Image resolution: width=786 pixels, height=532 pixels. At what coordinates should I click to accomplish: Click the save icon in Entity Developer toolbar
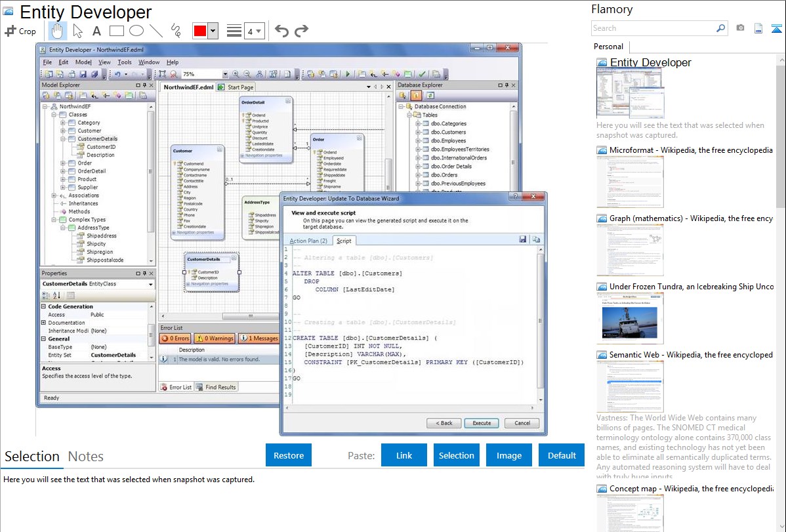pos(83,74)
